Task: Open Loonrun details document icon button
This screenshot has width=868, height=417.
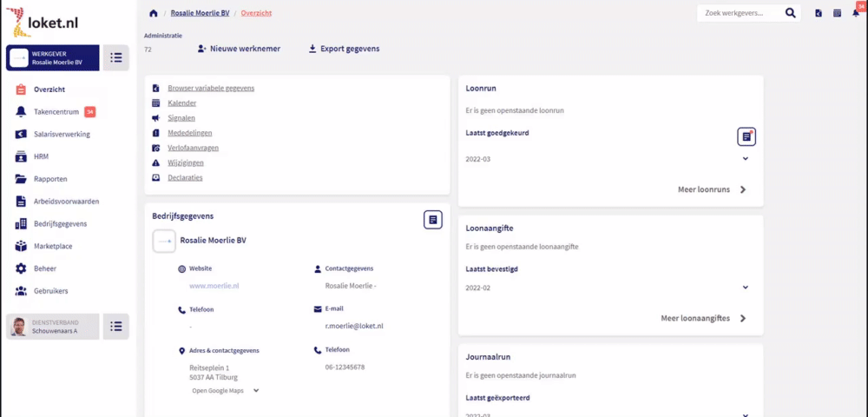Action: (746, 136)
